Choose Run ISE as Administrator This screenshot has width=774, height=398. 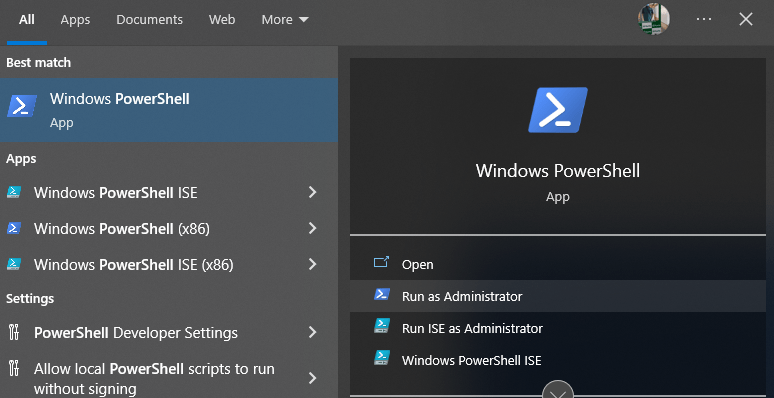[x=558, y=328]
